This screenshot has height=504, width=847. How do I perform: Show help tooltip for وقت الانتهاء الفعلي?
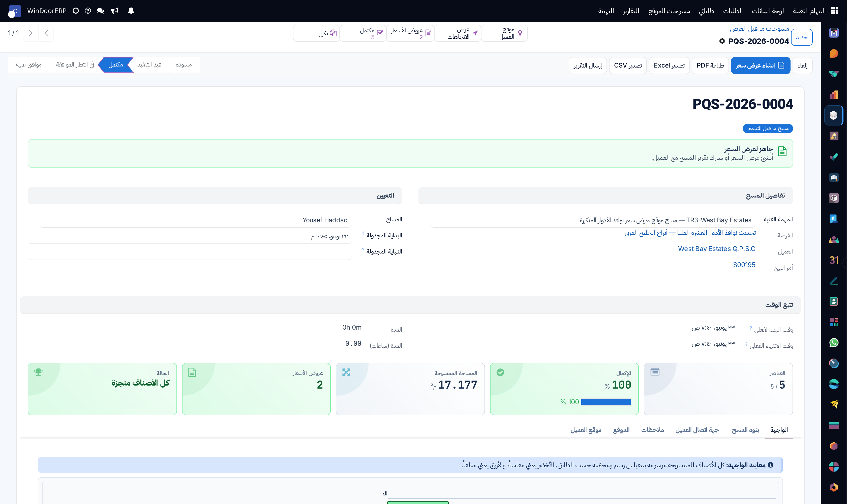pyautogui.click(x=746, y=344)
